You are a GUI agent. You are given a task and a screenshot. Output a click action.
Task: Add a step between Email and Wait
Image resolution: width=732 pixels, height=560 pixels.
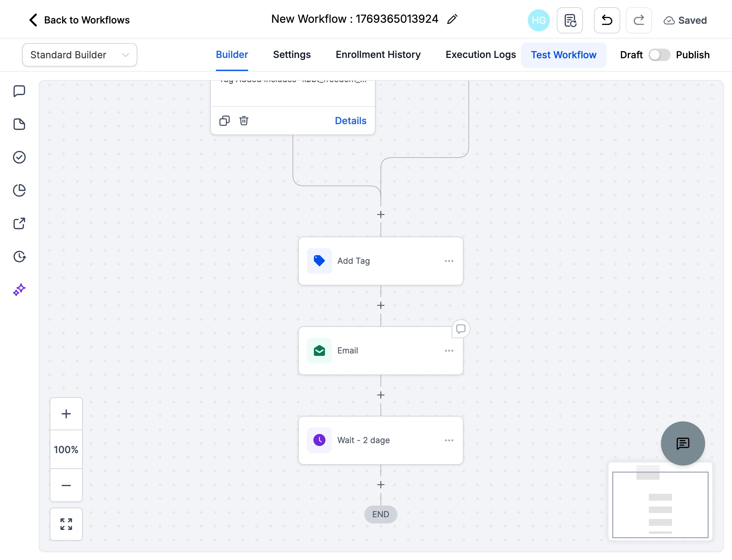click(x=381, y=395)
